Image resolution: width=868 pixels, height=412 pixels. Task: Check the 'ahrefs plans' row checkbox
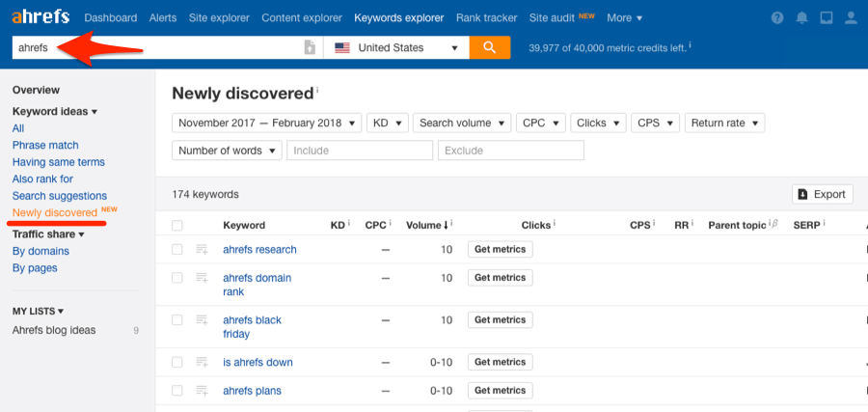[177, 391]
